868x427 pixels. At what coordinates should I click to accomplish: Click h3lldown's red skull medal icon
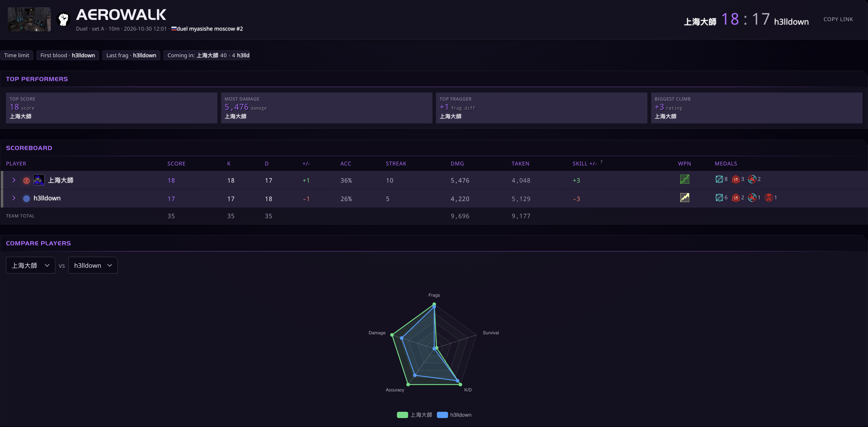click(x=769, y=198)
